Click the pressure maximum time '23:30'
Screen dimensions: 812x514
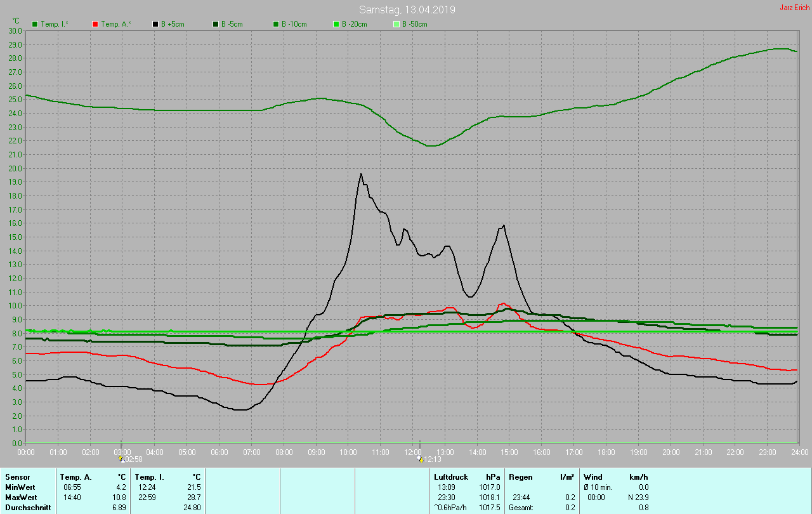point(447,497)
